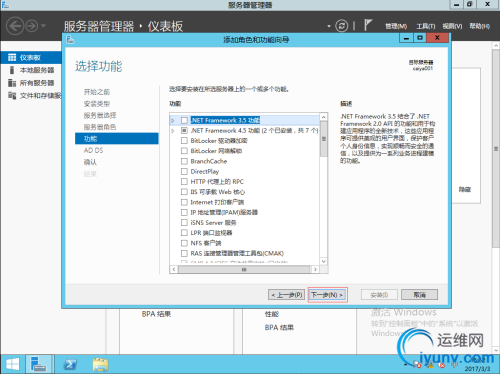Image resolution: width=500 pixels, height=374 pixels.
Task: Click the Next (N) button
Action: pos(327,295)
